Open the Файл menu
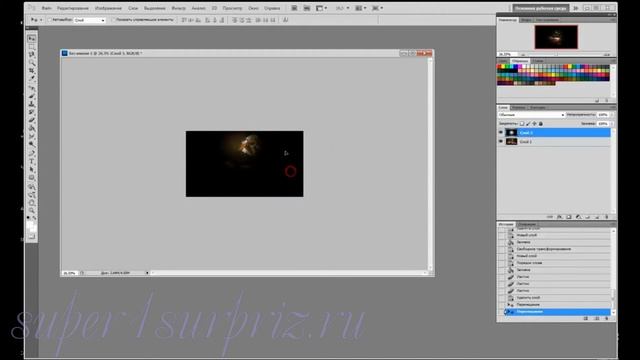640x360 pixels. pos(47,8)
